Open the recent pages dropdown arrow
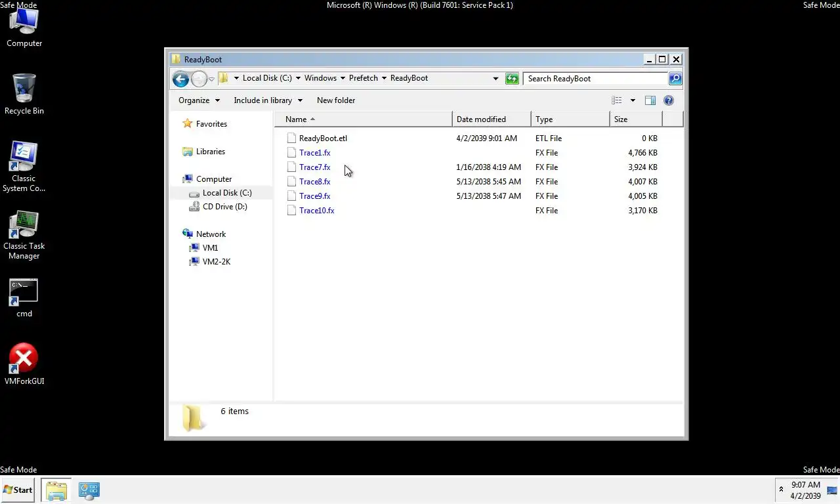This screenshot has height=504, width=840. coord(211,79)
